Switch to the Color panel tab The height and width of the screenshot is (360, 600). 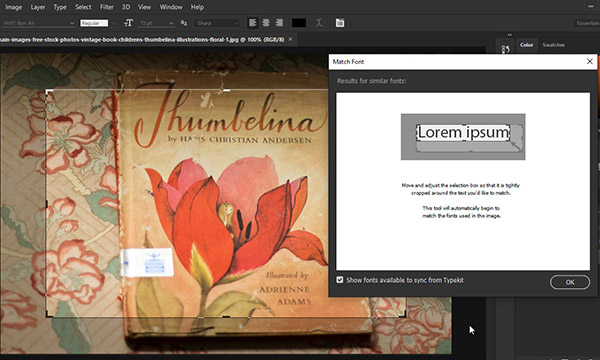[527, 45]
